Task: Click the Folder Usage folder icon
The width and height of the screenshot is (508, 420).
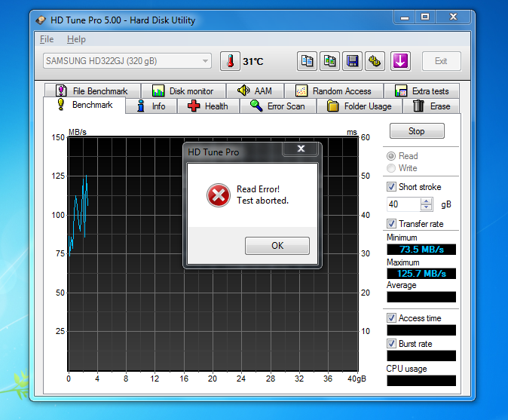Action: pyautogui.click(x=332, y=106)
